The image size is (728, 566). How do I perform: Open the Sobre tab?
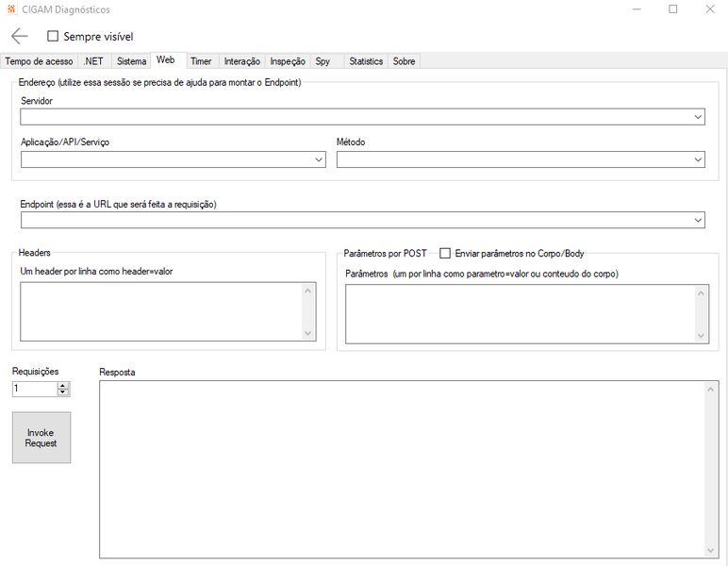(x=404, y=61)
